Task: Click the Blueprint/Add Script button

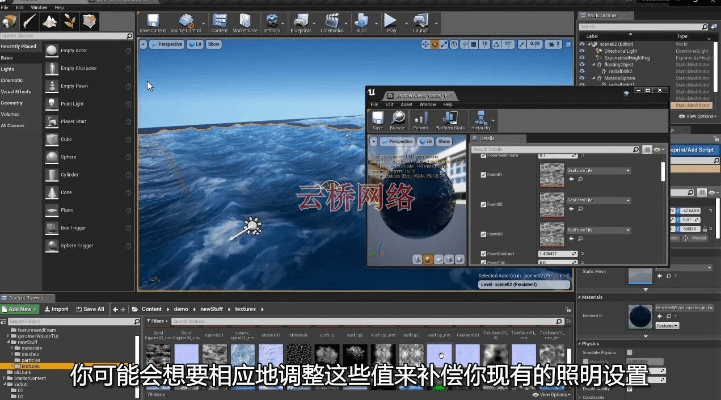Action: 693,150
